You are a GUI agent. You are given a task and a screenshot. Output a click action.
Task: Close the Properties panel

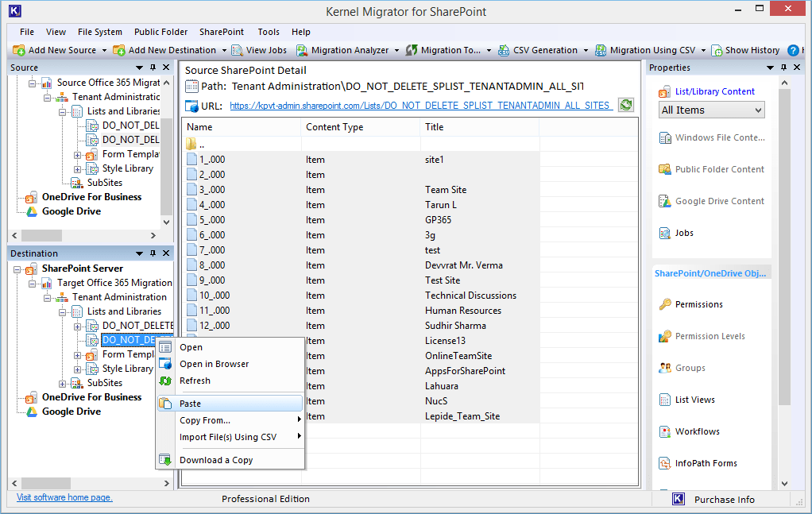click(797, 68)
